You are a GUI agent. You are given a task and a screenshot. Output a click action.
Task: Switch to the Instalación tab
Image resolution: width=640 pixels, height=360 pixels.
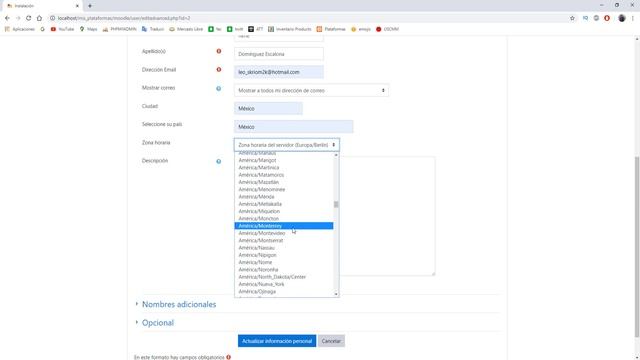(x=41, y=6)
